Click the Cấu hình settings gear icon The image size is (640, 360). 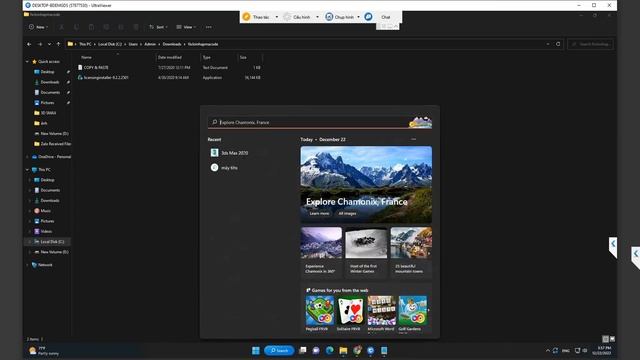click(x=287, y=17)
